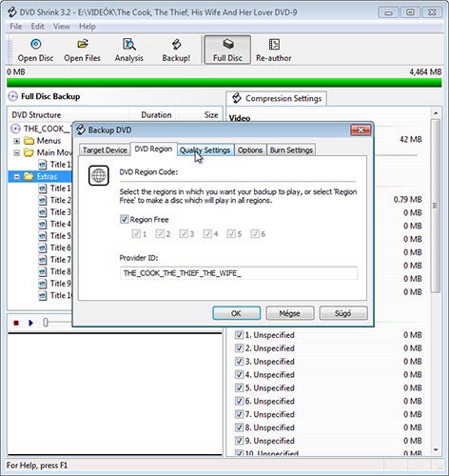The width and height of the screenshot is (449, 476).
Task: Stop preview playback with red square
Action: pyautogui.click(x=16, y=323)
